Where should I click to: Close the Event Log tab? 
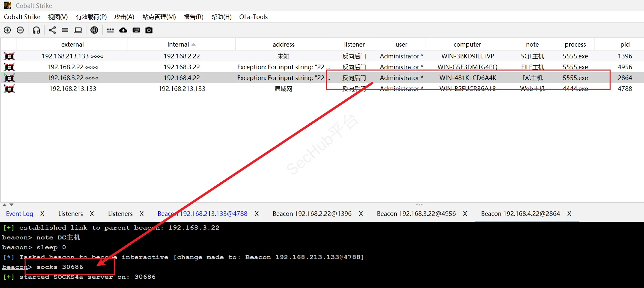(42, 214)
